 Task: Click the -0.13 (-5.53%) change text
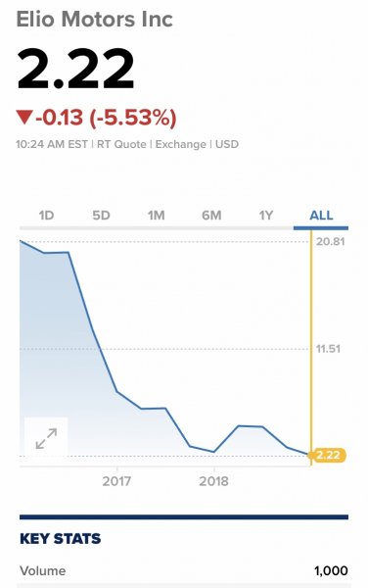(106, 118)
